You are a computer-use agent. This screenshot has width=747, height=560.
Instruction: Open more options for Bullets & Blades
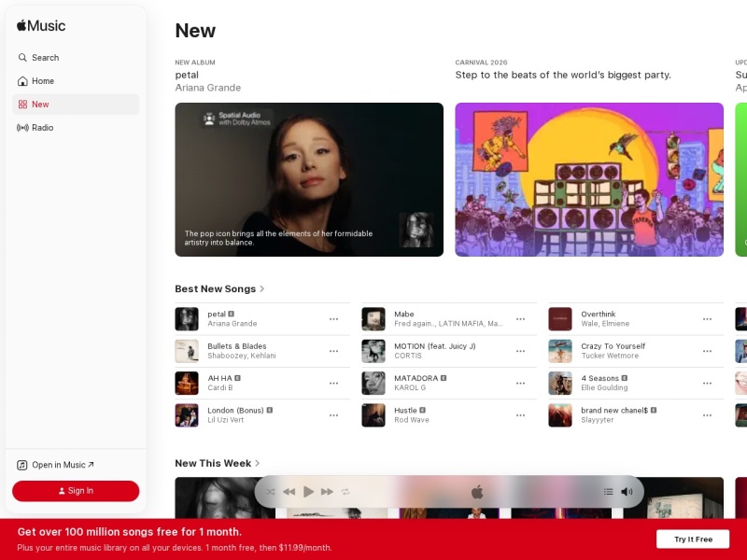[x=333, y=351]
